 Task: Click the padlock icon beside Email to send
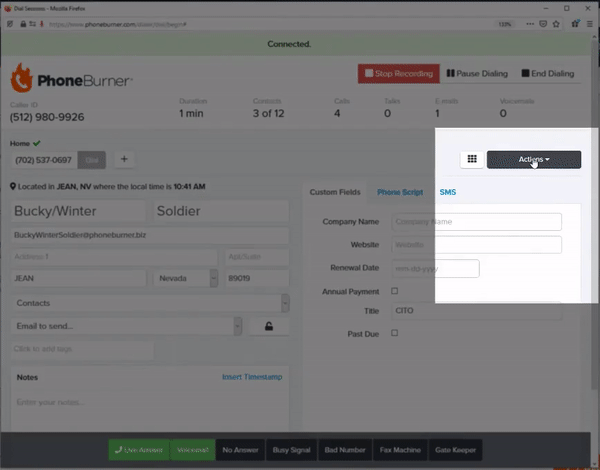[268, 326]
